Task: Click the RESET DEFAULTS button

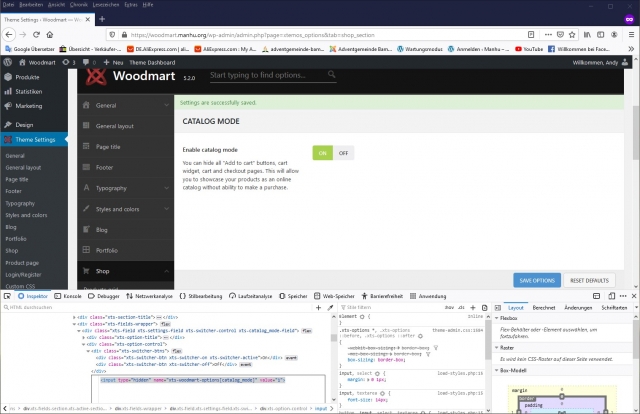Action: [589, 280]
